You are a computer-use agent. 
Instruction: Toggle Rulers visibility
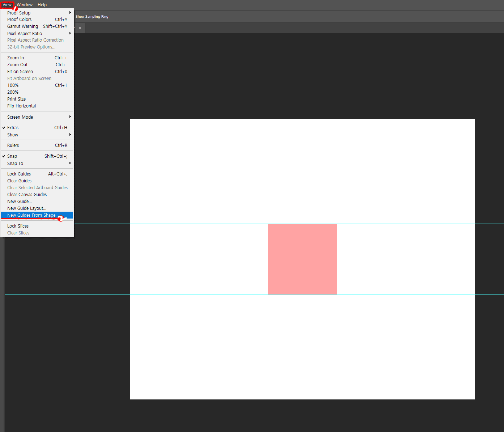tap(13, 145)
